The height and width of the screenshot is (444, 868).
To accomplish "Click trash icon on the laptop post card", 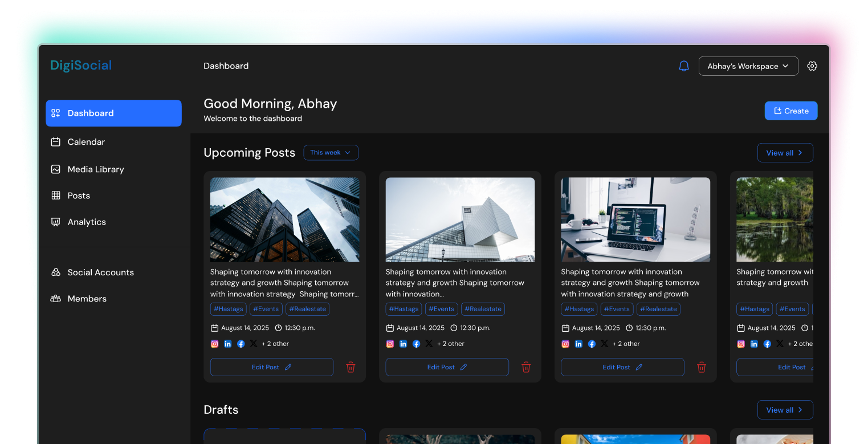I will [x=702, y=368].
